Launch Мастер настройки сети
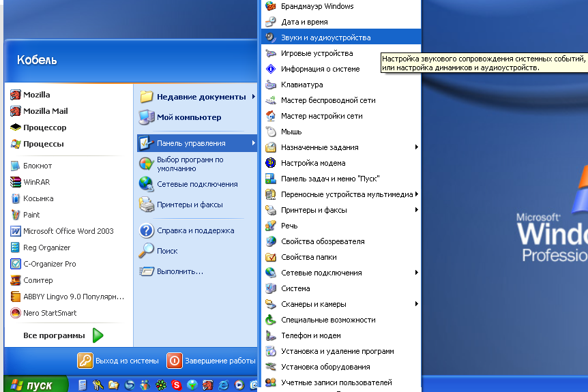The height and width of the screenshot is (392, 588). coord(341,117)
